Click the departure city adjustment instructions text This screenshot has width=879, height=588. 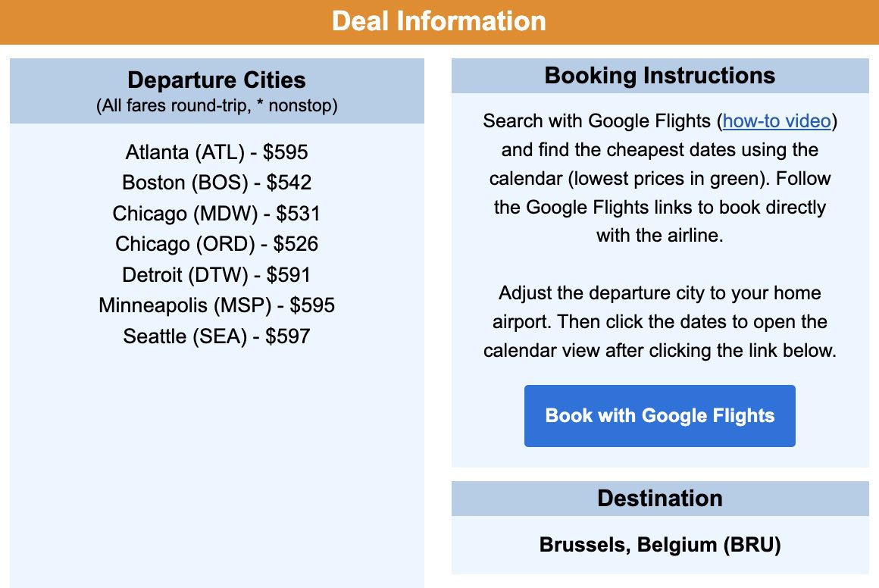tap(659, 321)
